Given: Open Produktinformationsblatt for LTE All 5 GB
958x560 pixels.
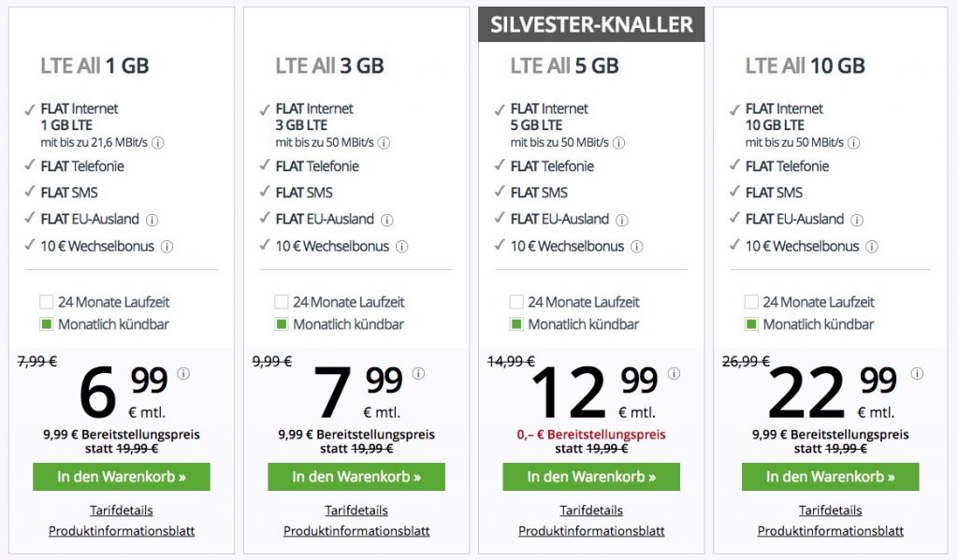Looking at the screenshot, I should tap(591, 531).
